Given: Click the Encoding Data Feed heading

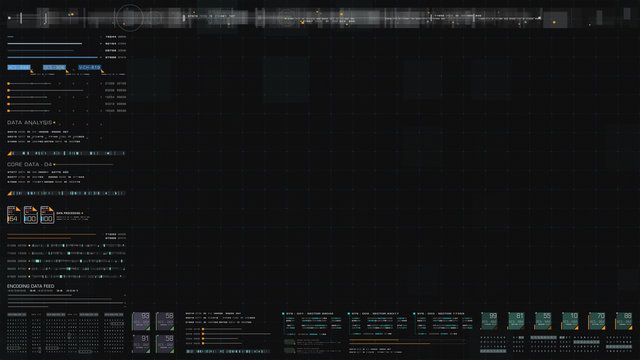Looking at the screenshot, I should point(31,286).
